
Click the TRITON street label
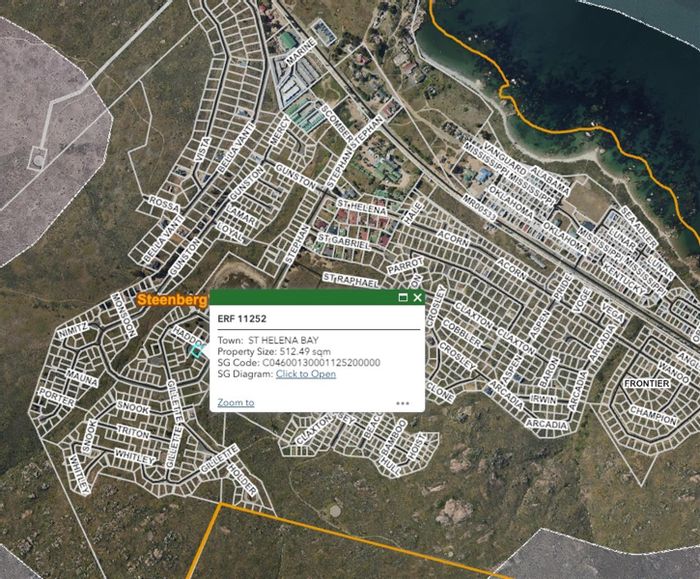[x=133, y=432]
